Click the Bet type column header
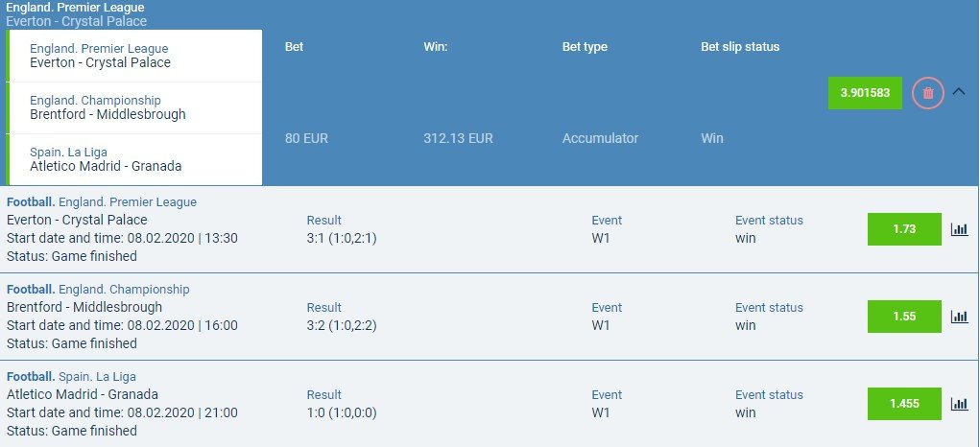Viewport: 980px width, 447px height. click(585, 47)
